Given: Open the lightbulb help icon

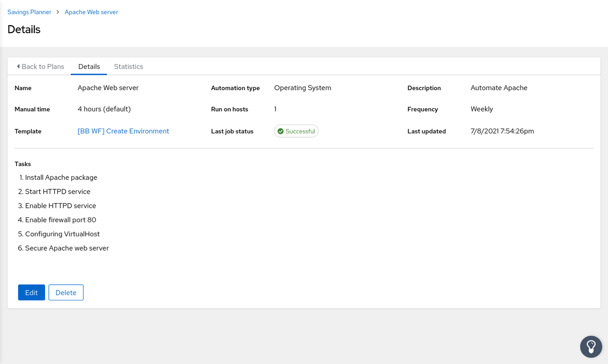Looking at the screenshot, I should [x=591, y=346].
